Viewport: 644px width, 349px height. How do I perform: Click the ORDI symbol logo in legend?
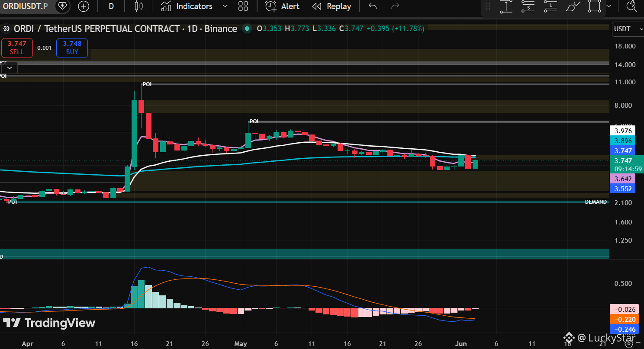pyautogui.click(x=6, y=29)
